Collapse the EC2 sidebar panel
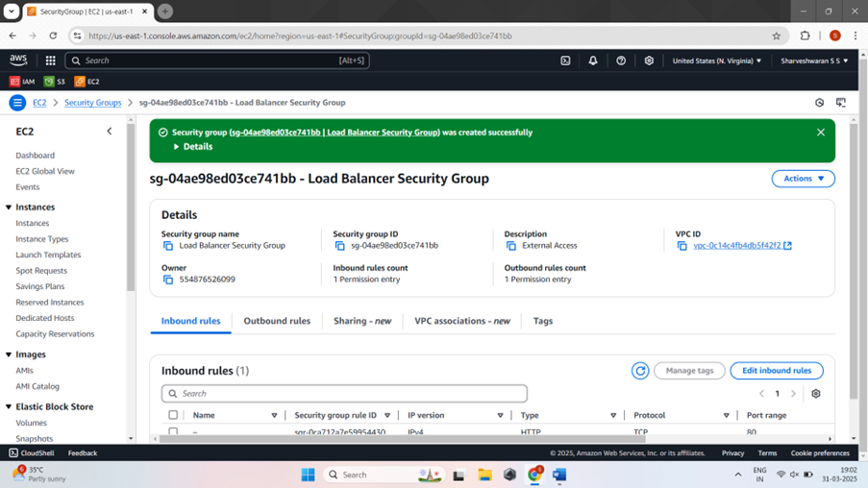868x488 pixels. tap(110, 132)
